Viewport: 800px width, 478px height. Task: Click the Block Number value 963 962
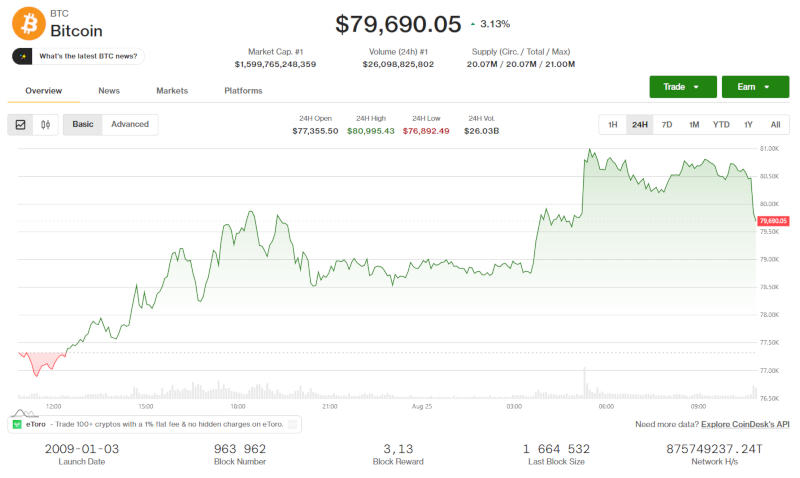pyautogui.click(x=240, y=449)
